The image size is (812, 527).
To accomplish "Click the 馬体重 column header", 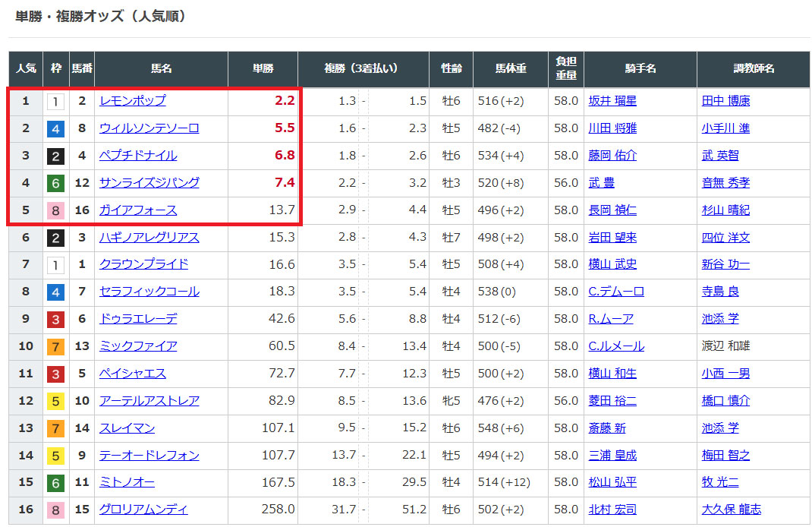I will pos(511,69).
